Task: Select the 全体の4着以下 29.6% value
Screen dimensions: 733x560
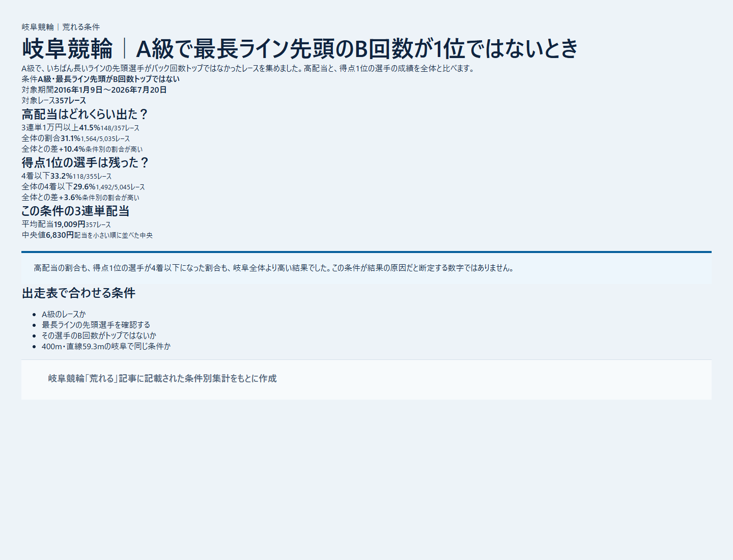Action: (x=84, y=186)
